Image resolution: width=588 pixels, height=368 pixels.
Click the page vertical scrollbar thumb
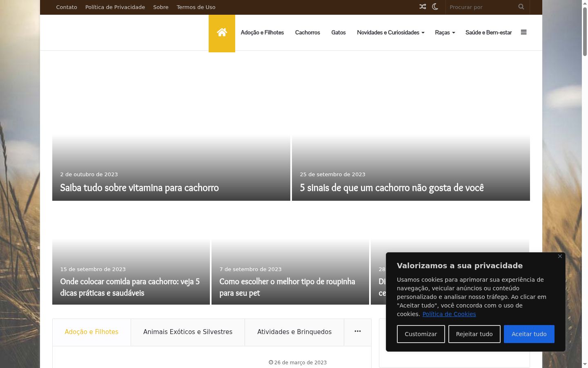(585, 31)
